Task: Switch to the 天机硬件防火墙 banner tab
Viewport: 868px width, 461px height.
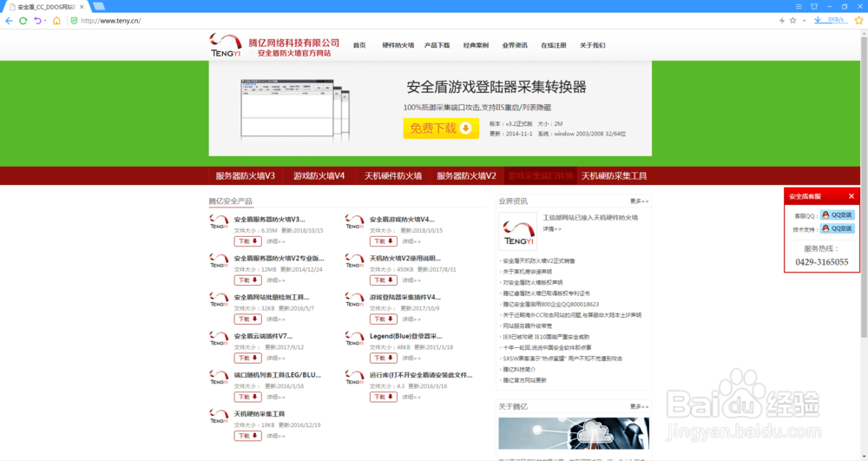Action: [393, 176]
